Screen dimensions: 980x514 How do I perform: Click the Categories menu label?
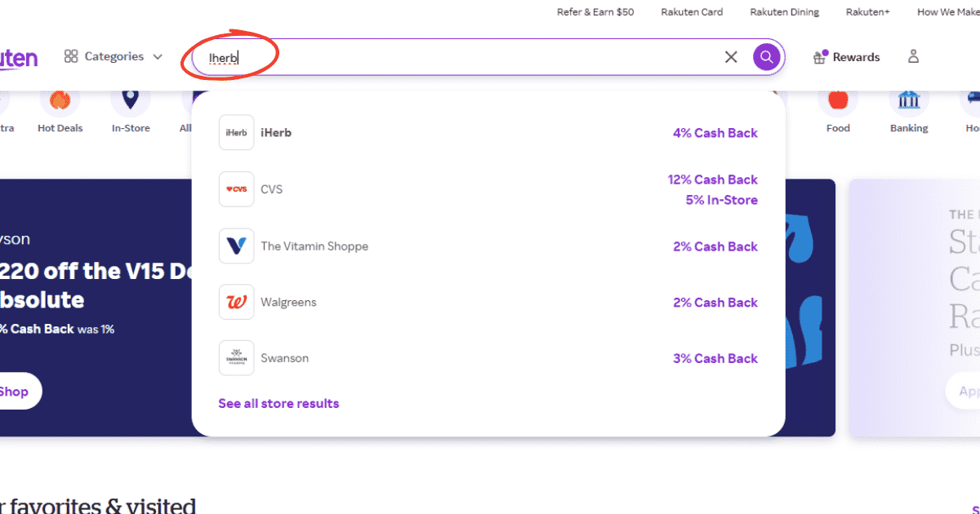pos(114,56)
